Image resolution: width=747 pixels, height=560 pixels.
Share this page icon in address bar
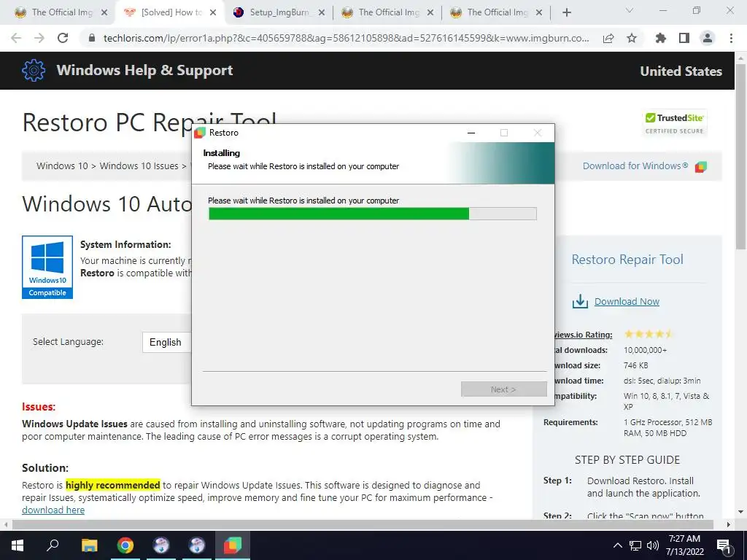pos(608,38)
